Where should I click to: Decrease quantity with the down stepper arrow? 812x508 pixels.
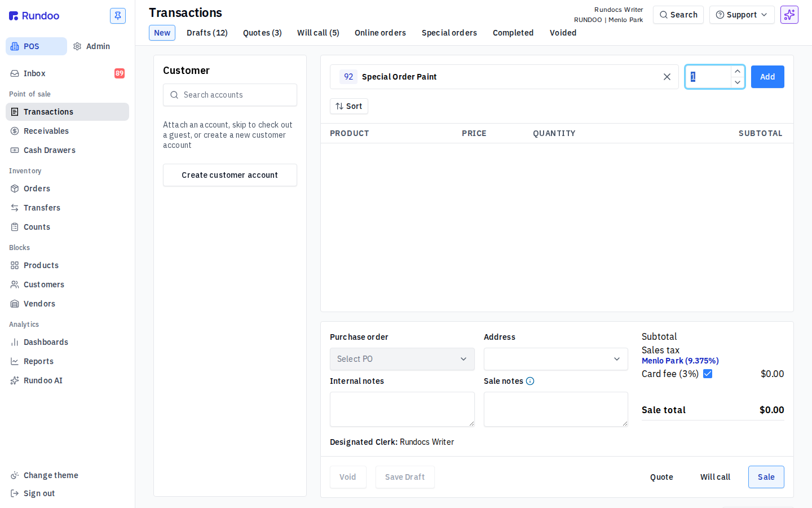click(738, 82)
